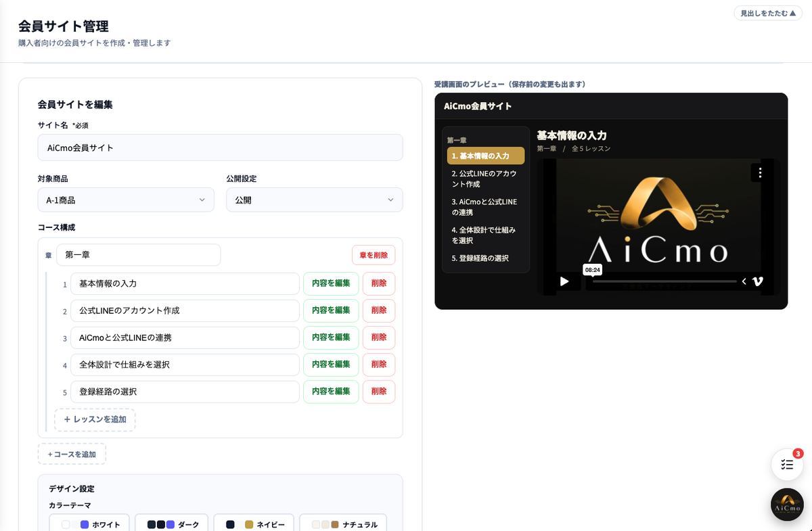Click the デザイン設定 heading
Viewport: 812px width, 531px height.
(x=72, y=488)
